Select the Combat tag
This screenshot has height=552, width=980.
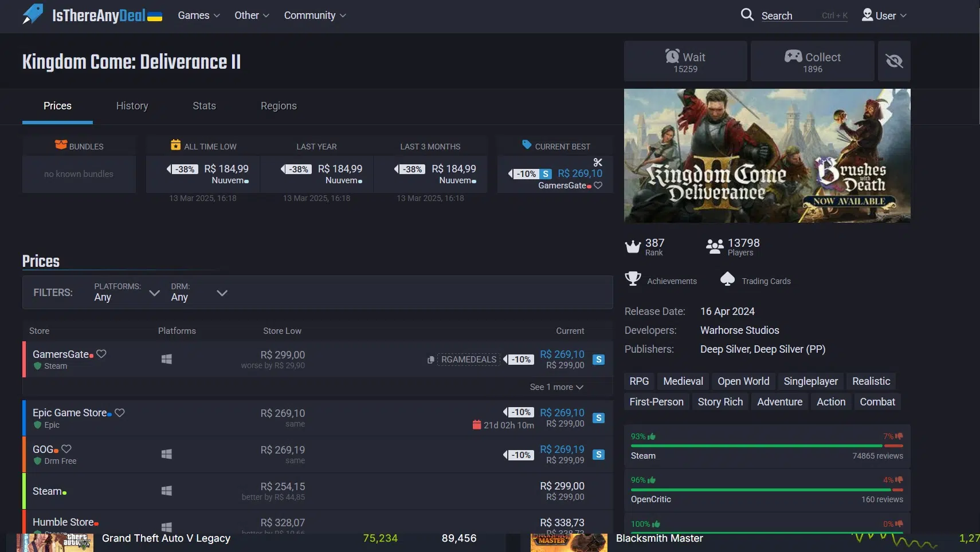click(877, 402)
